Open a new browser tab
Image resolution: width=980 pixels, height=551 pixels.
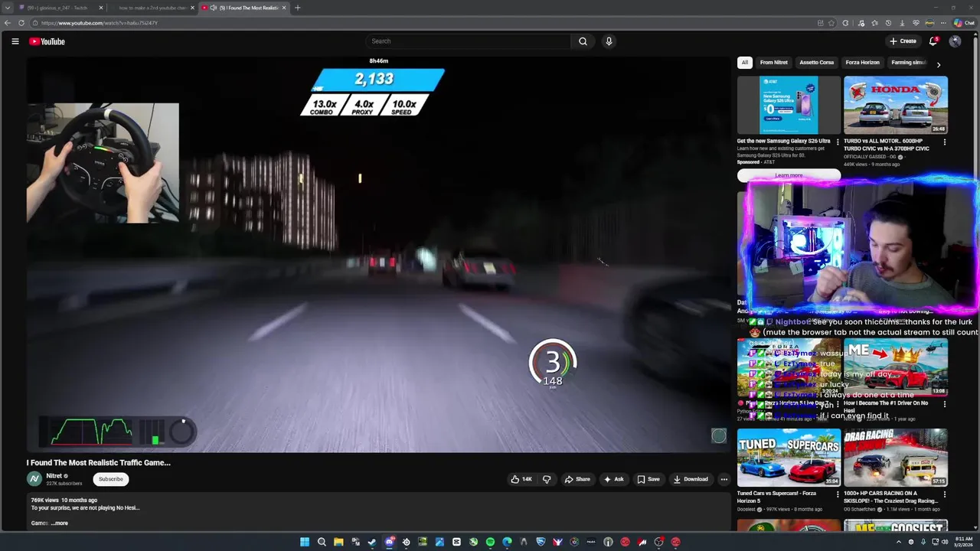point(297,8)
